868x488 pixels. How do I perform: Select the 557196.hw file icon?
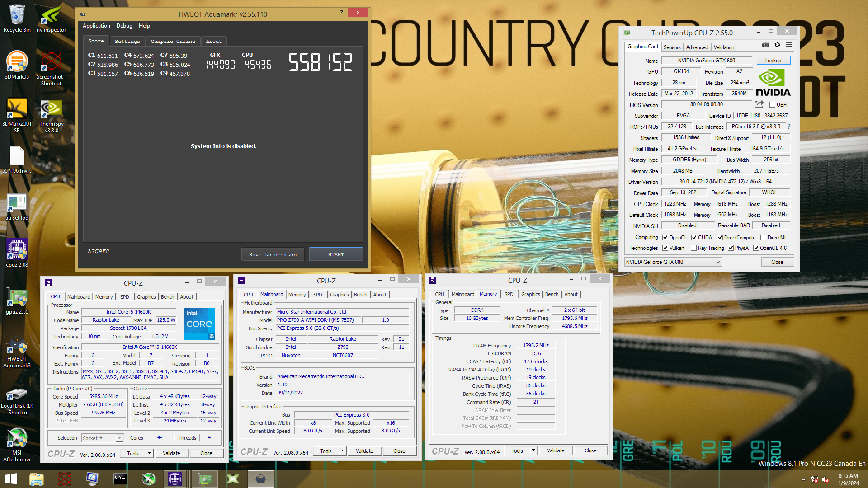click(x=17, y=160)
